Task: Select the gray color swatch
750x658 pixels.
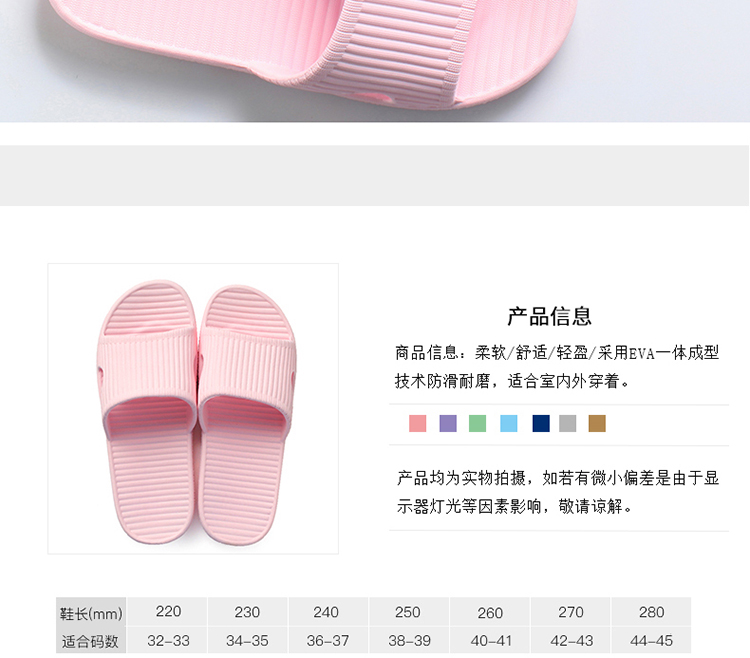Action: click(x=568, y=423)
